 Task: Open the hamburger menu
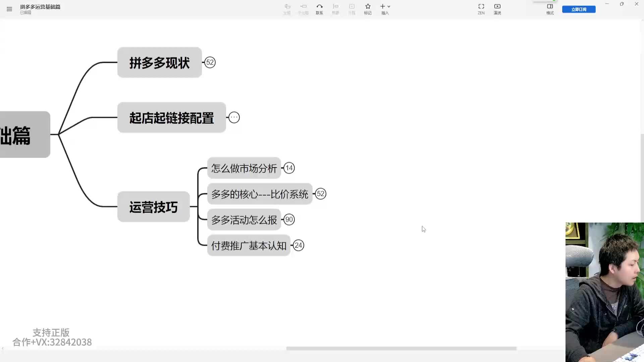(x=9, y=9)
